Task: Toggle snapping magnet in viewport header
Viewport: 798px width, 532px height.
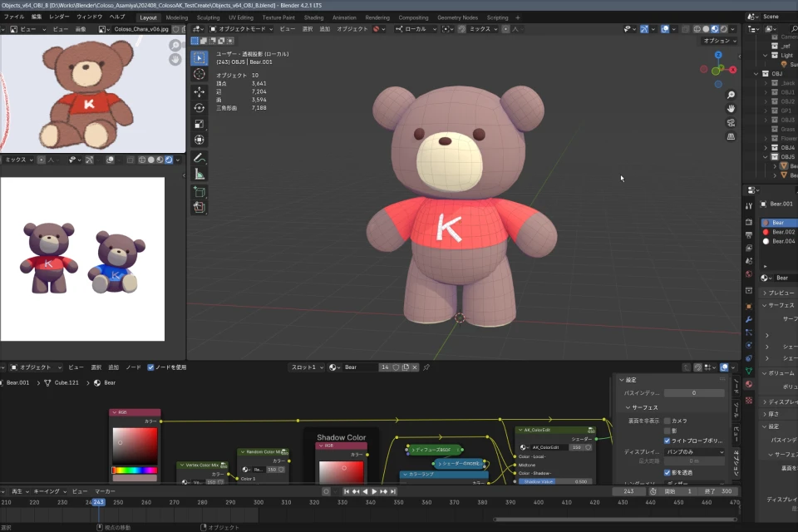Action: coord(461,29)
